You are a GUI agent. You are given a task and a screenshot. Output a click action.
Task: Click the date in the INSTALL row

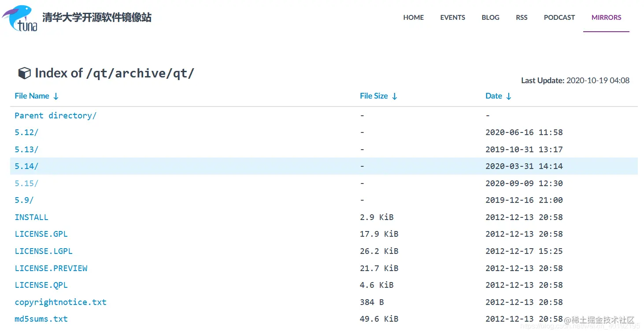point(524,217)
